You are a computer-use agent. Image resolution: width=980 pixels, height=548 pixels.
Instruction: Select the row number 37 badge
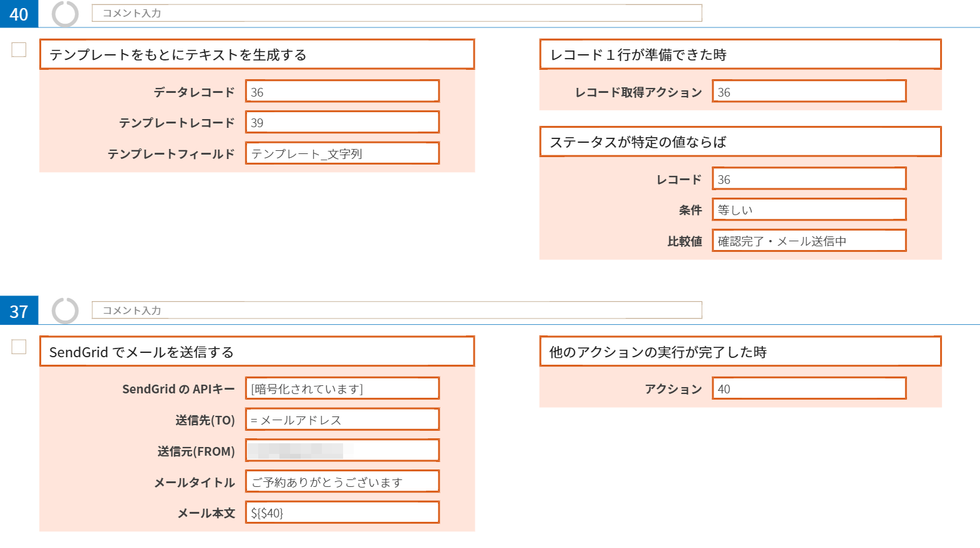click(x=19, y=310)
